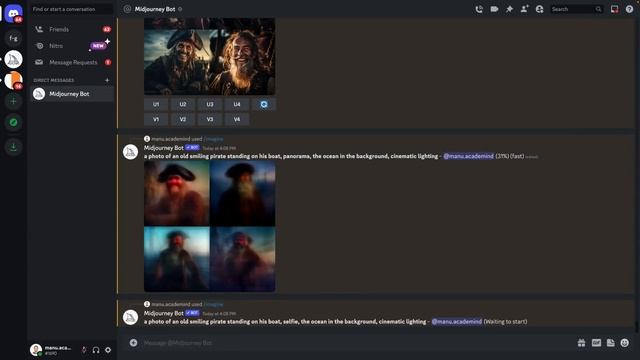Add friends to the DM
Screen dimensions: 640x360
524,9
